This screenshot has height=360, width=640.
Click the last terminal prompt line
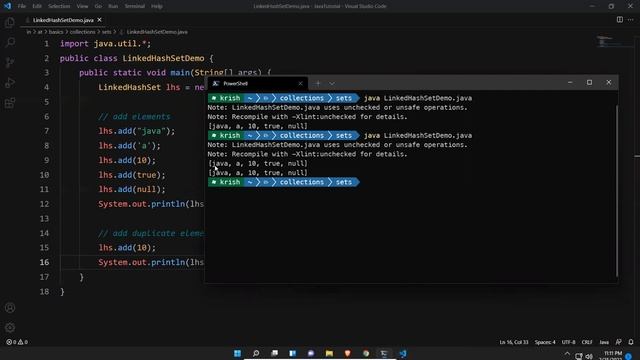point(284,182)
